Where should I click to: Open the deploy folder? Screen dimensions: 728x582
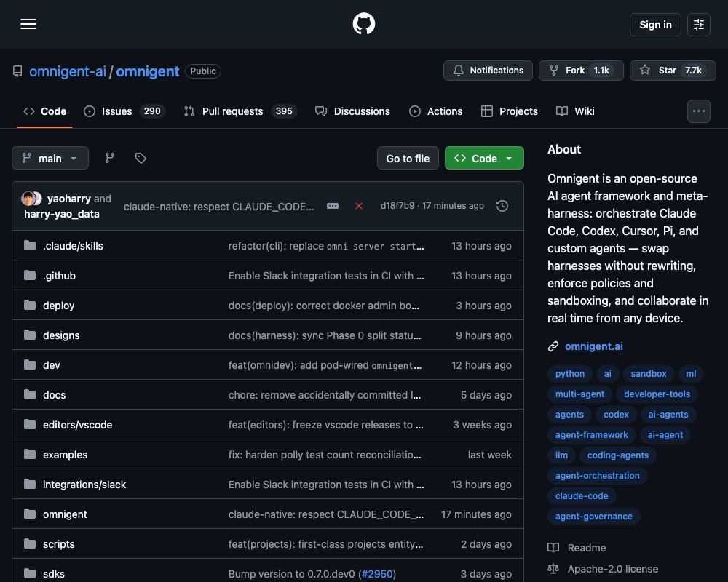pos(58,306)
